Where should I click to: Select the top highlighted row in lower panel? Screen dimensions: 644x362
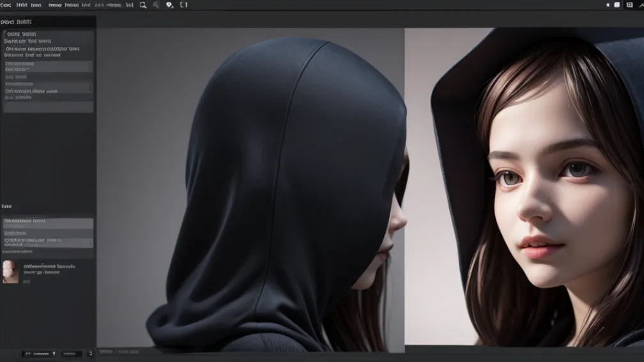[x=48, y=223]
